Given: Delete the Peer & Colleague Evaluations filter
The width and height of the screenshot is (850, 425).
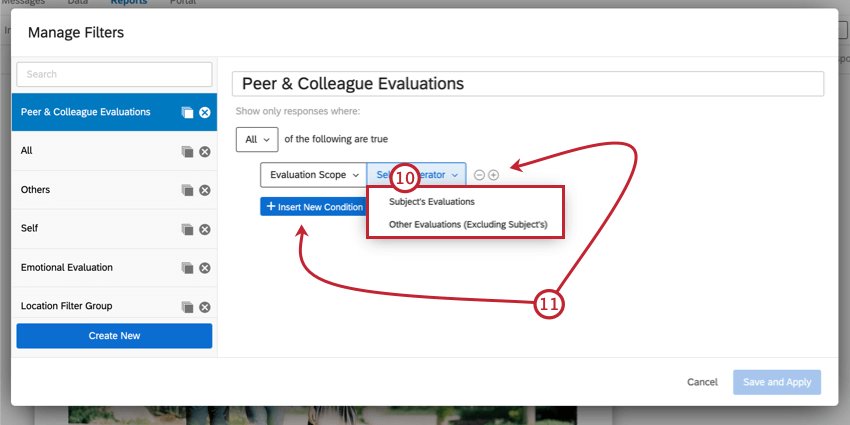Looking at the screenshot, I should click(205, 112).
